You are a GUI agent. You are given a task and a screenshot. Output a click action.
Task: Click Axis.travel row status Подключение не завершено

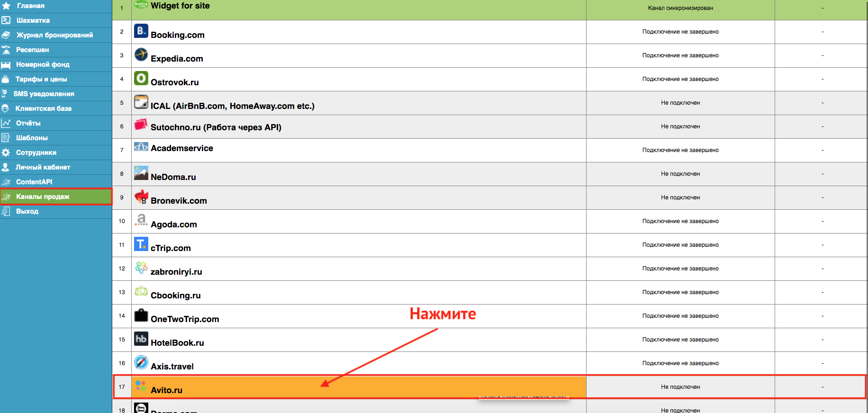click(x=680, y=363)
